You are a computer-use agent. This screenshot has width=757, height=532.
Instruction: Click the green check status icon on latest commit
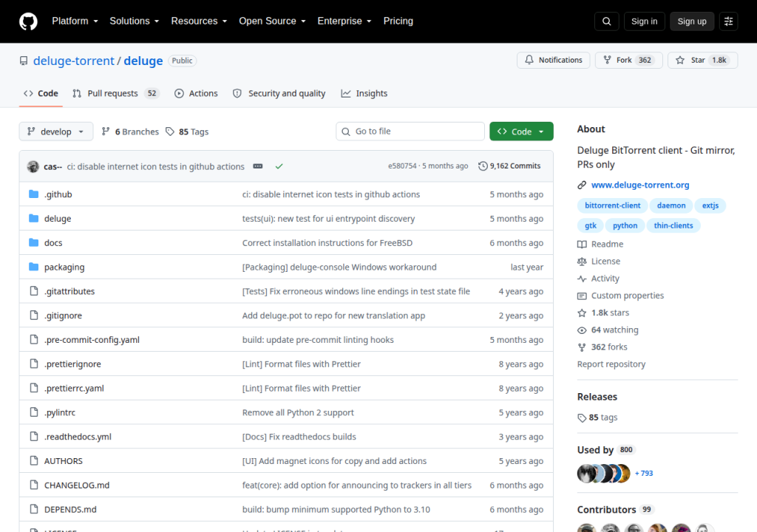pos(279,166)
